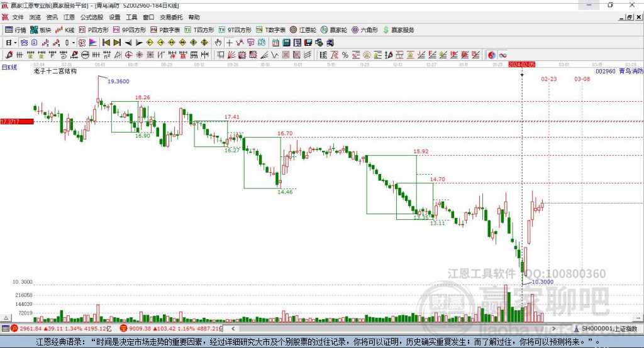
Task: Open the T四方形 tool
Action: pyautogui.click(x=199, y=30)
